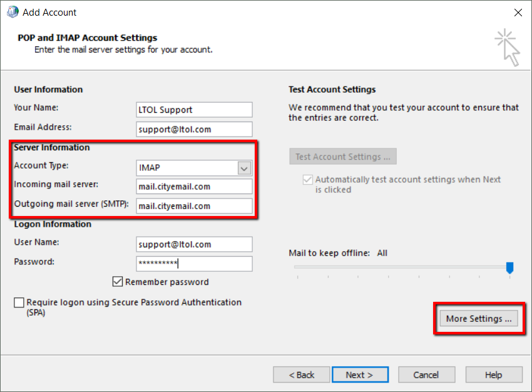
Task: Click the Add Account title bar icon
Action: coord(12,12)
